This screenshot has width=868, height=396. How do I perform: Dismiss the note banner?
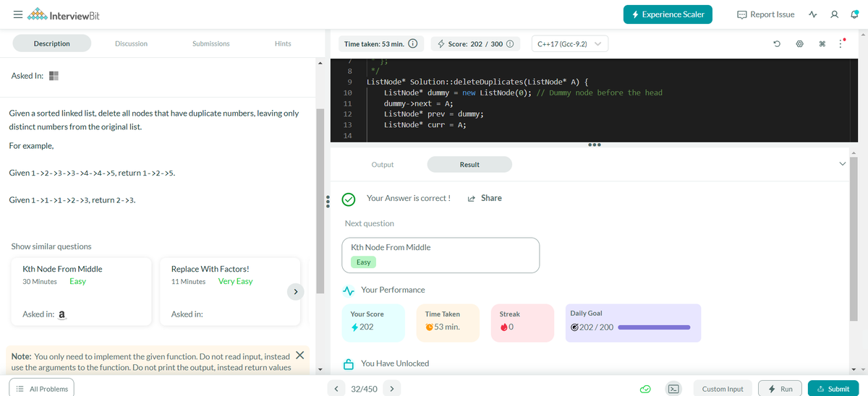[299, 356]
